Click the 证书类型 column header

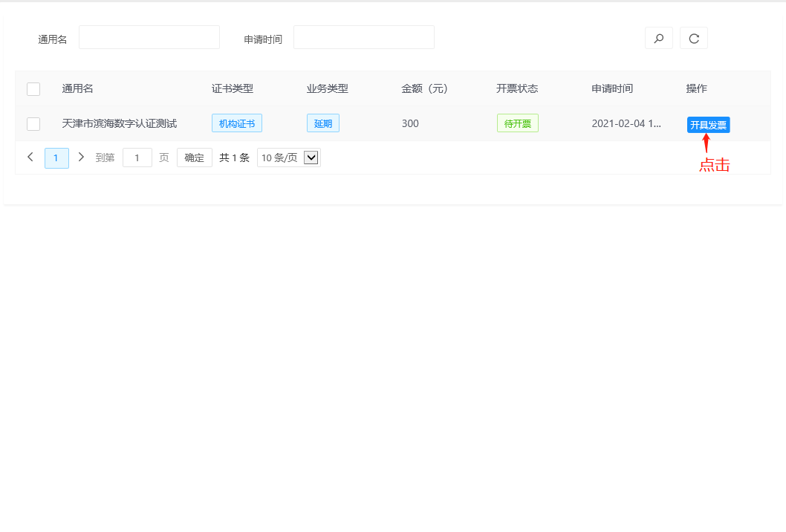(233, 88)
